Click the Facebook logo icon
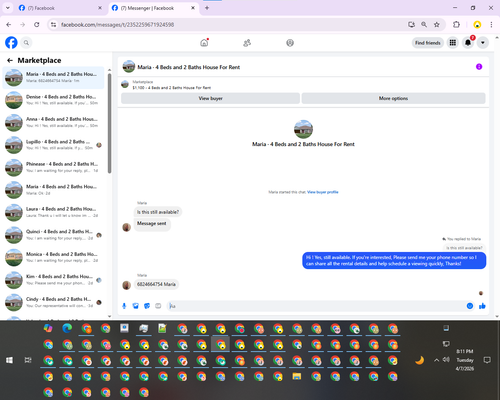Image resolution: width=500 pixels, height=400 pixels. coord(11,43)
